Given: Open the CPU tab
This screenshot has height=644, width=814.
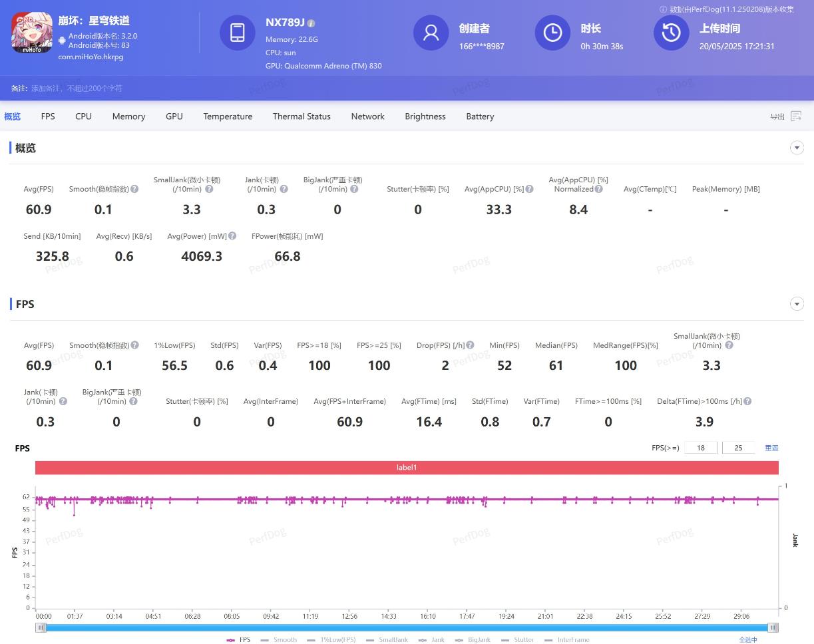Looking at the screenshot, I should (x=83, y=116).
